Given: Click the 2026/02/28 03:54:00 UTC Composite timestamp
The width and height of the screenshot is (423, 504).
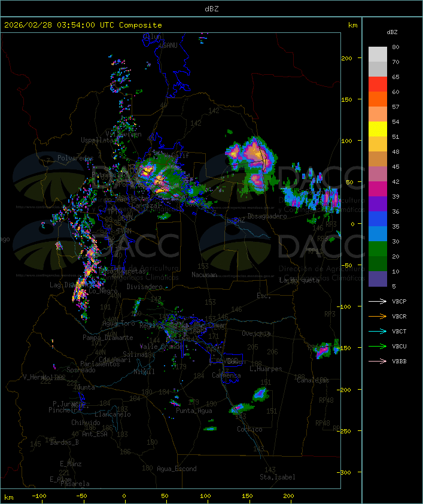Looking at the screenshot, I should pos(83,25).
